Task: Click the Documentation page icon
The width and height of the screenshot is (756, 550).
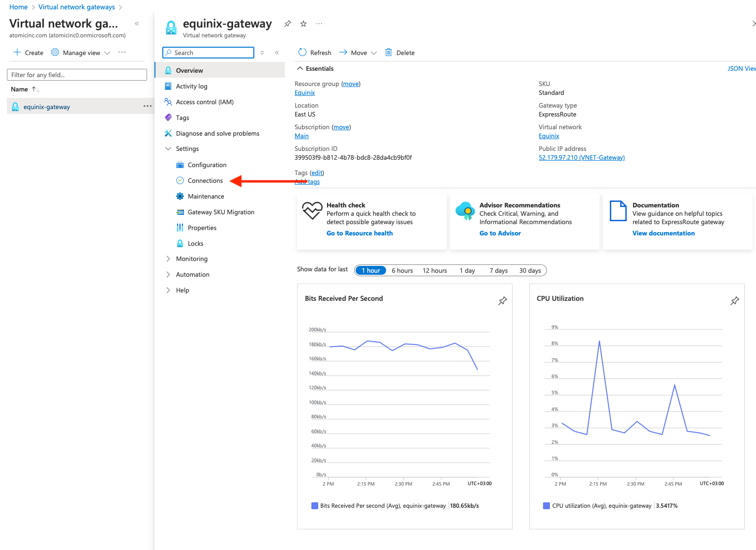Action: pos(618,211)
